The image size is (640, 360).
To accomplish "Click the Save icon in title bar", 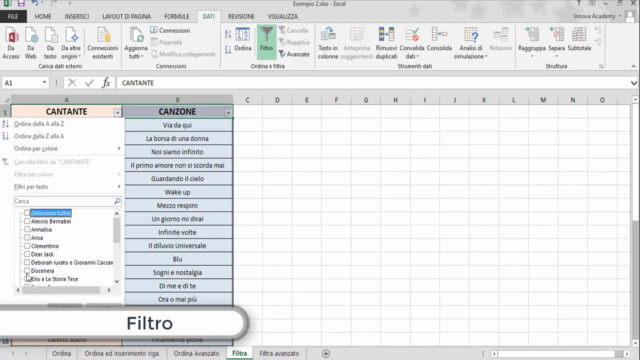I will click(x=21, y=4).
